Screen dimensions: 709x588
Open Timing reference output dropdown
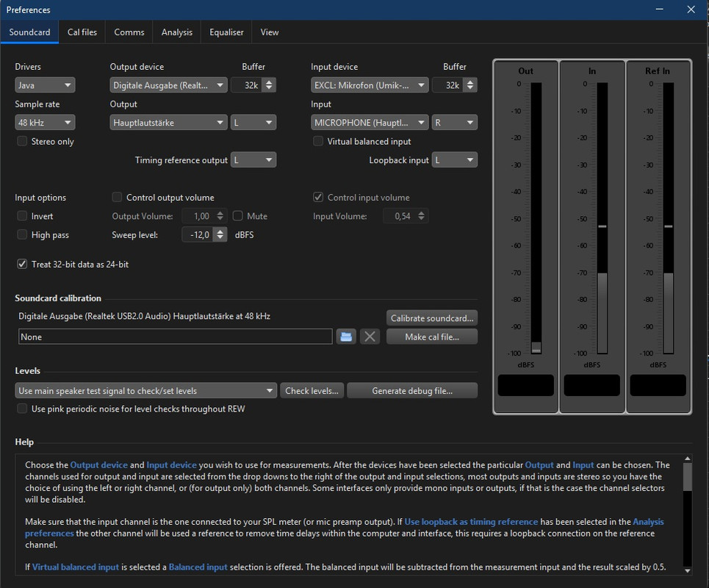(253, 159)
